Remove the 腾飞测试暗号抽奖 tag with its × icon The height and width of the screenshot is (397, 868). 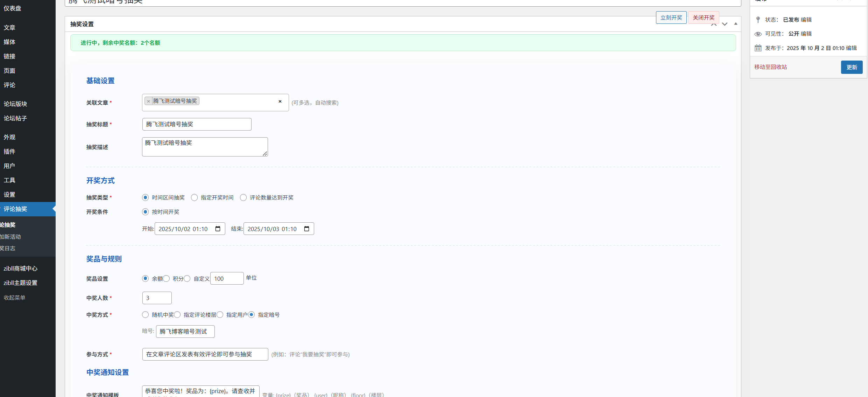click(148, 101)
